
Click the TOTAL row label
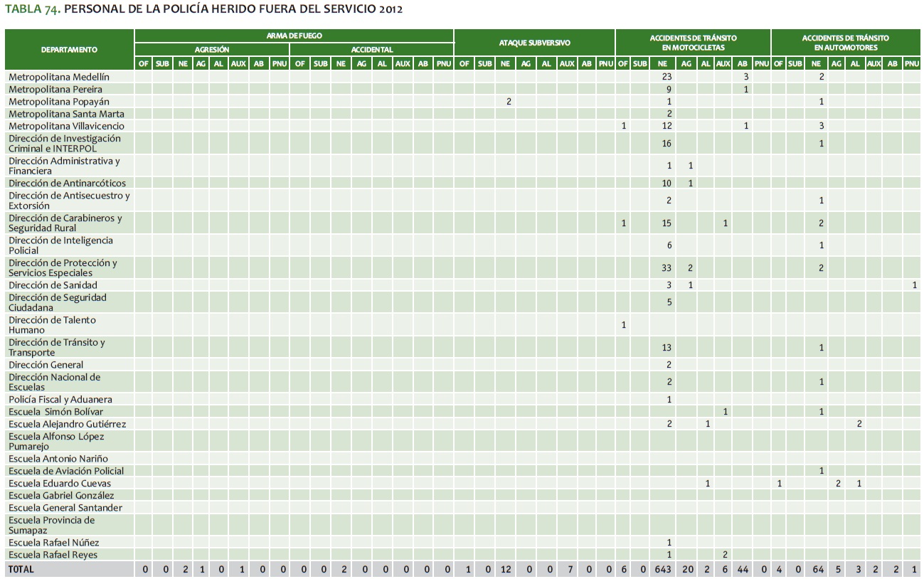[x=21, y=570]
